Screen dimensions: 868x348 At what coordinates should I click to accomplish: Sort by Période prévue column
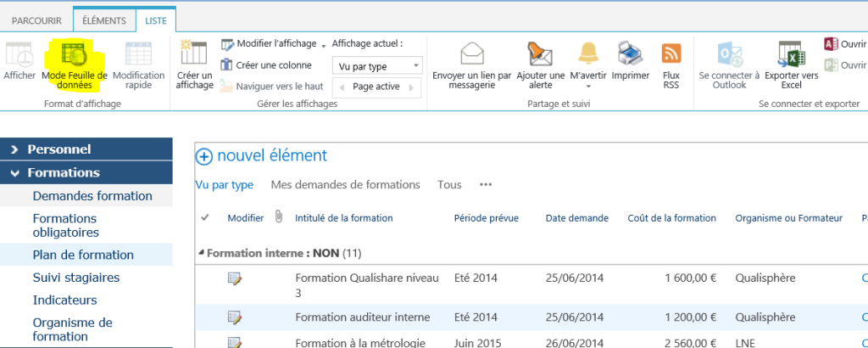click(486, 218)
